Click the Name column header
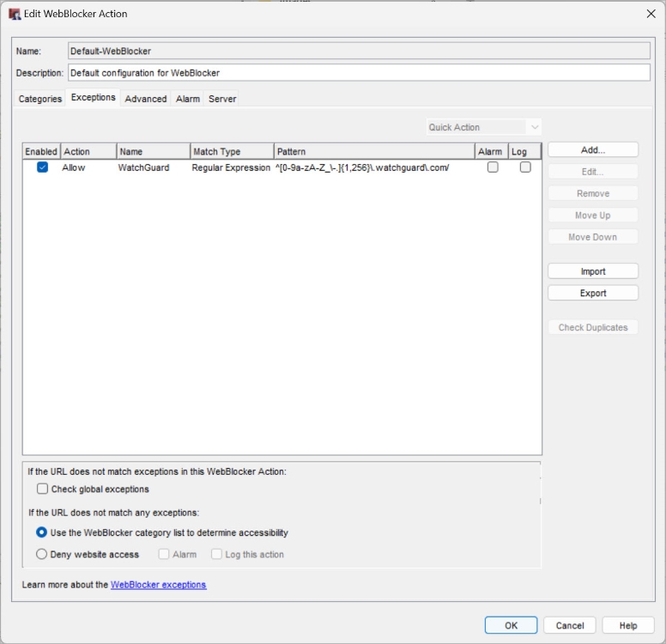666x644 pixels. click(154, 151)
